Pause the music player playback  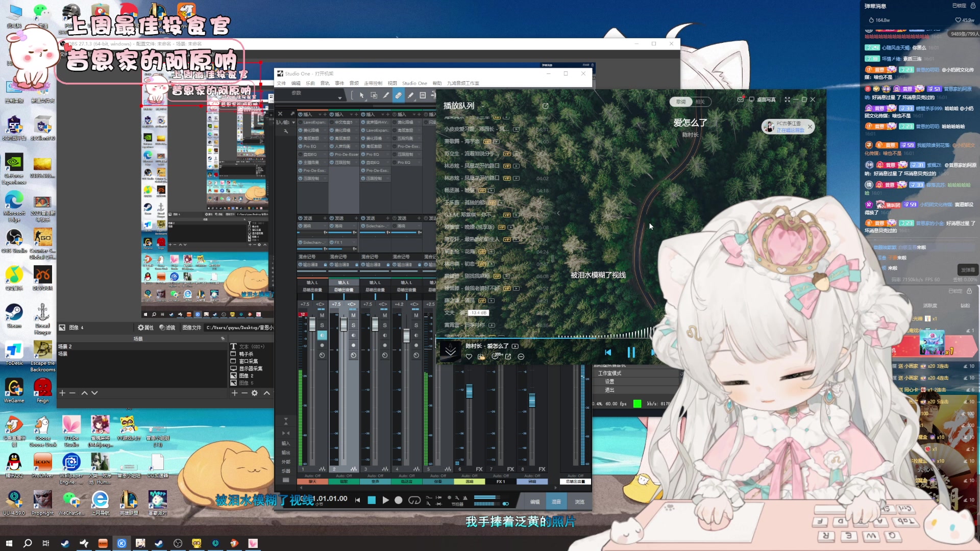pos(631,353)
